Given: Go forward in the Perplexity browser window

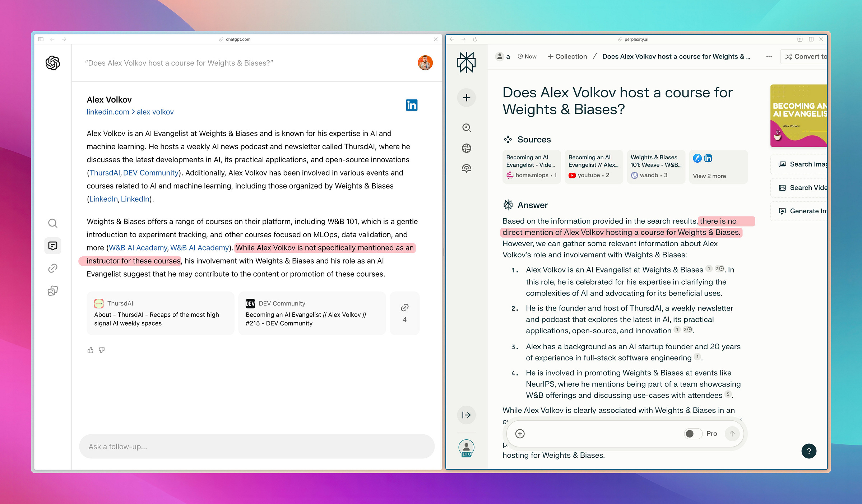Looking at the screenshot, I should (463, 39).
